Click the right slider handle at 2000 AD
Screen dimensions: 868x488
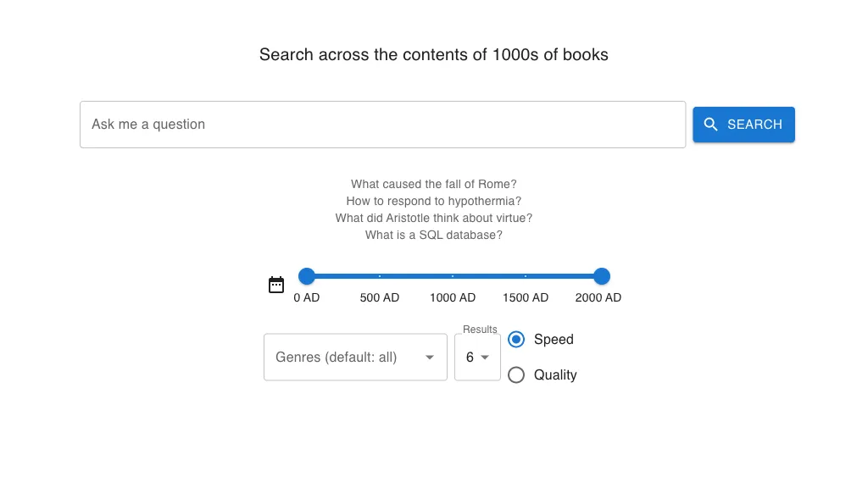click(x=602, y=276)
